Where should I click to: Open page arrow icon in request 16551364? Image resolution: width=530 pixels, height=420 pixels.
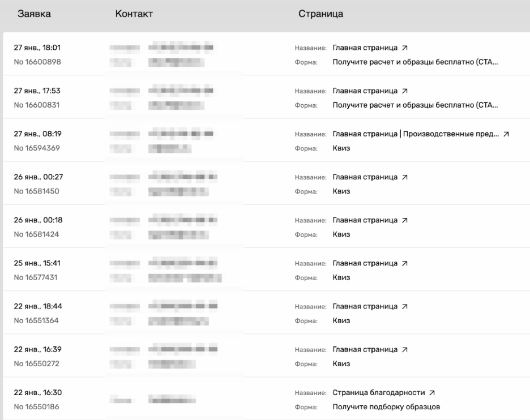404,307
